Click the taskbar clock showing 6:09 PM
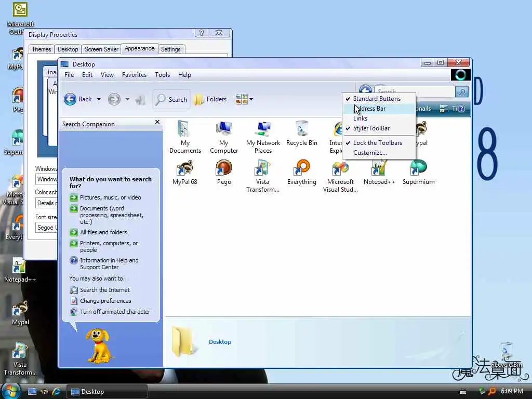Viewport: 532px width, 399px height. [512, 391]
